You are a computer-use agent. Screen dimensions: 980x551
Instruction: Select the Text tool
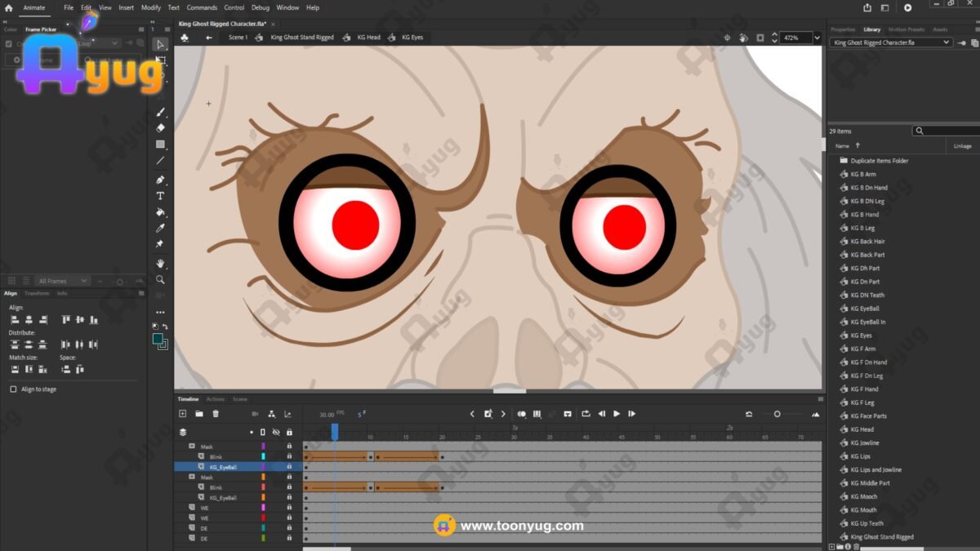[x=161, y=196]
